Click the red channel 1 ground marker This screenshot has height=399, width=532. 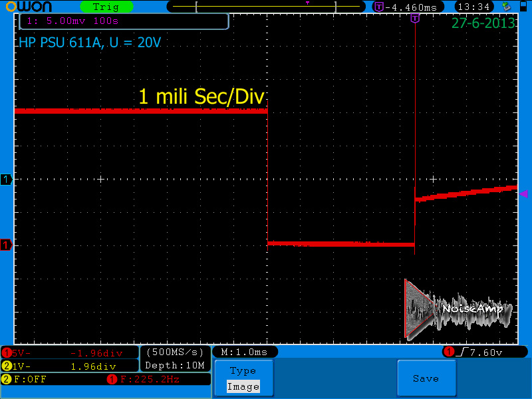pyautogui.click(x=6, y=245)
